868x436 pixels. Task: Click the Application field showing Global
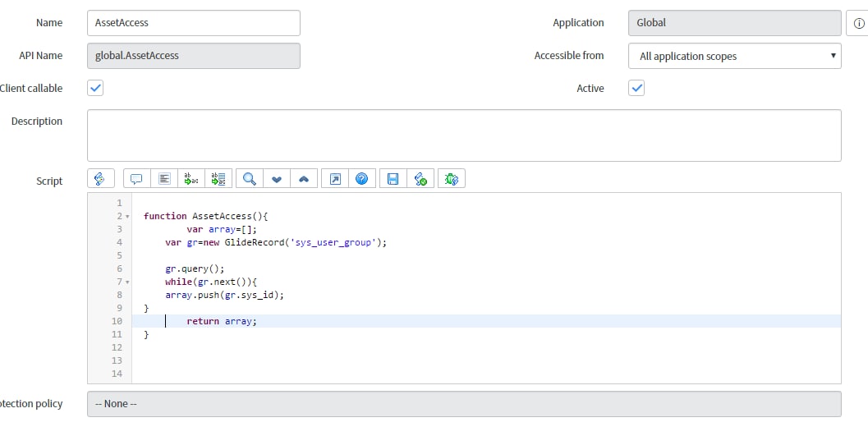point(735,23)
